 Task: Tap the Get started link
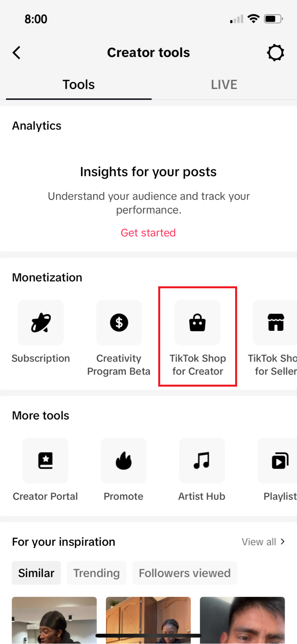coord(148,233)
